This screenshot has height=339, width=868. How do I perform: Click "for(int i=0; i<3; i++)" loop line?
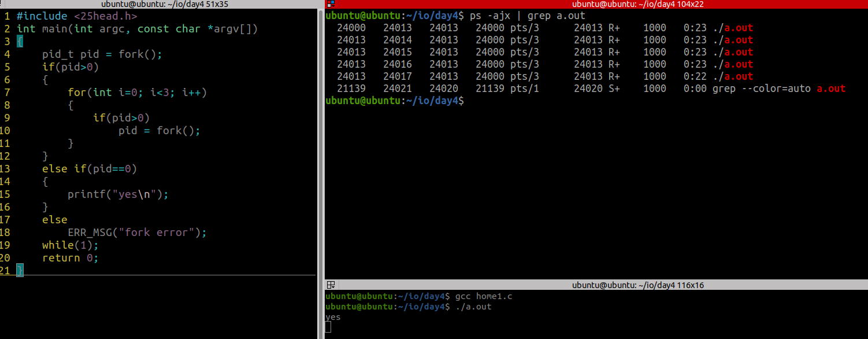(x=137, y=93)
